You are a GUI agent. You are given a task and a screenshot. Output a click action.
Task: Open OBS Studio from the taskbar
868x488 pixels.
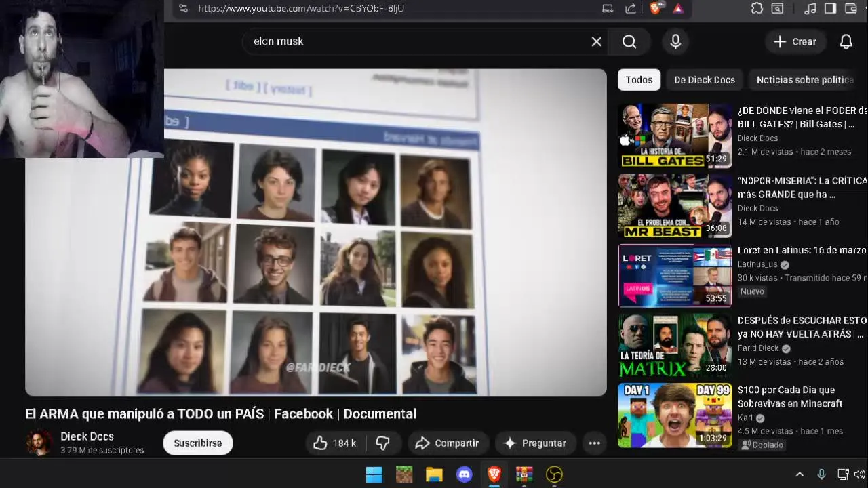pyautogui.click(x=555, y=474)
